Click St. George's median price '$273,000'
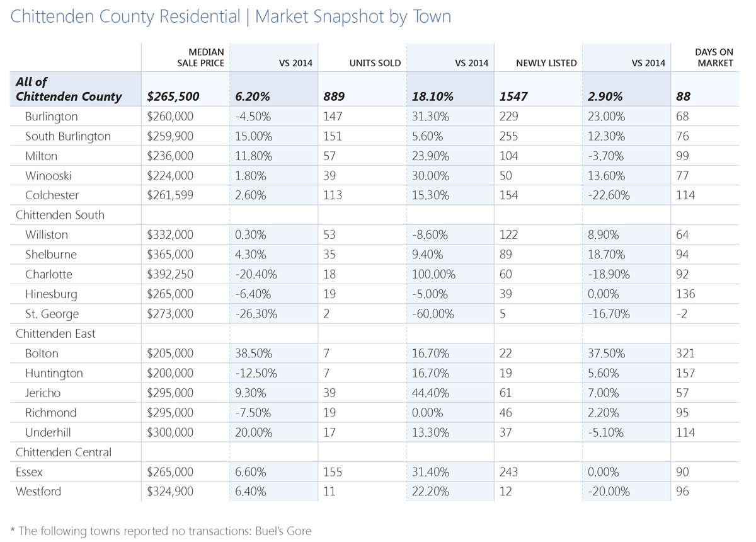756x542 pixels. [170, 314]
